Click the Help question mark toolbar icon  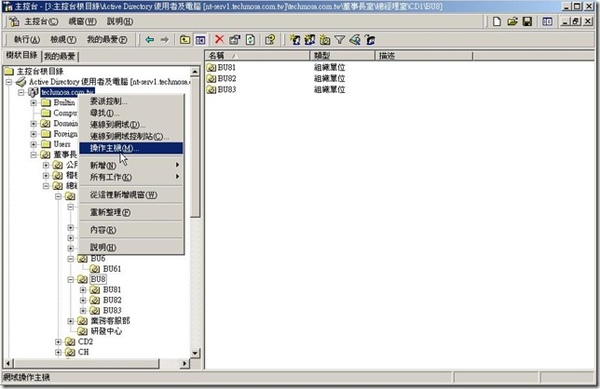tap(270, 40)
